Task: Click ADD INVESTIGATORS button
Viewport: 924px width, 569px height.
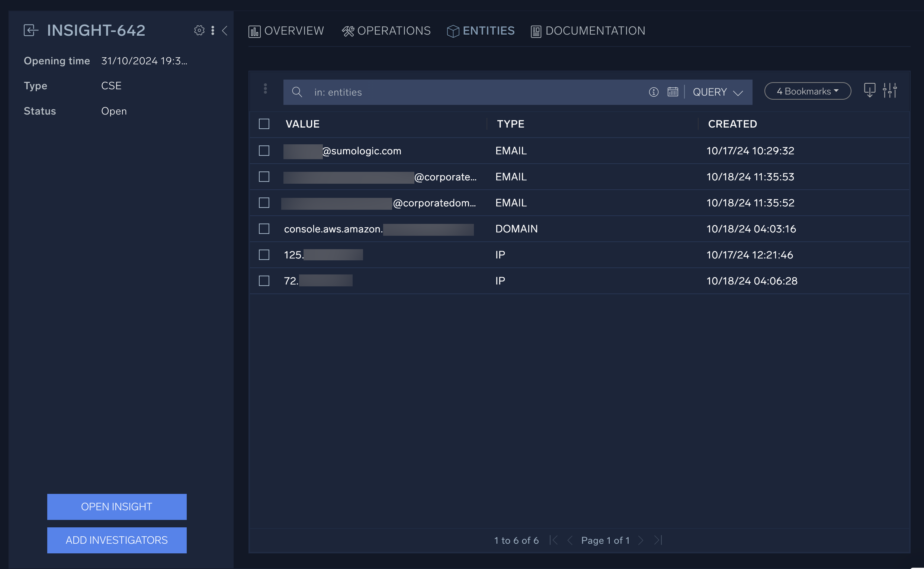Action: pyautogui.click(x=117, y=540)
